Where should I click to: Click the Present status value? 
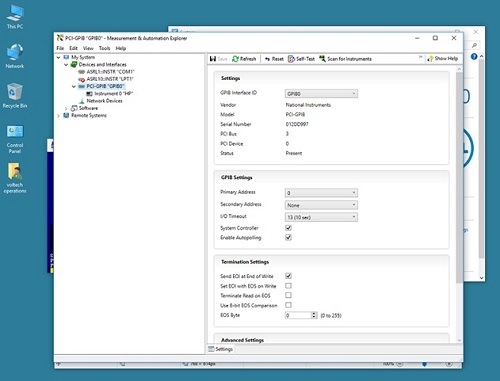pos(294,153)
